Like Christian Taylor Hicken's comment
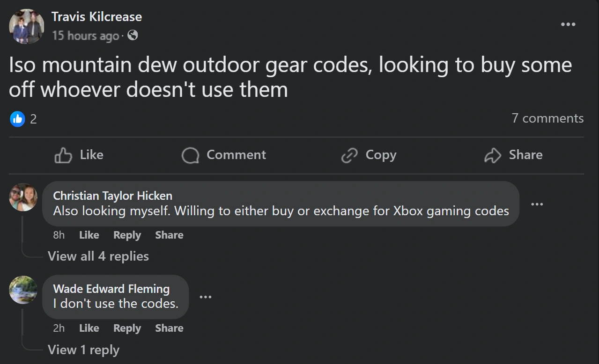This screenshot has width=599, height=364. click(x=89, y=235)
